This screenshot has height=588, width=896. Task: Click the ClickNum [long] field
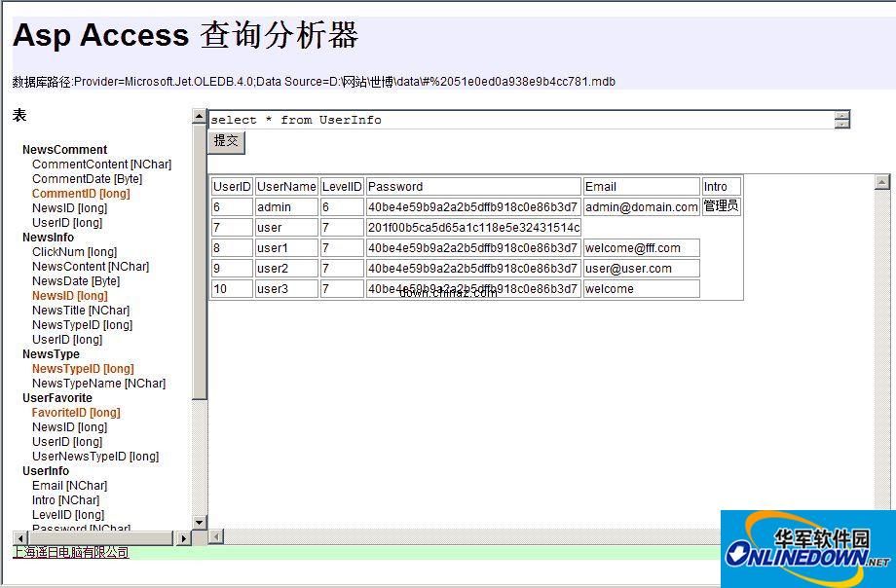pos(74,252)
